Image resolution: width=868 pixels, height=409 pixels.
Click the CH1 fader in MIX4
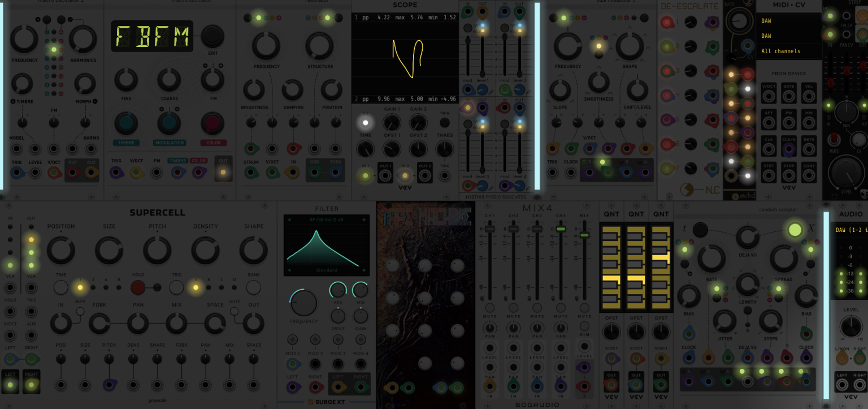(x=489, y=229)
